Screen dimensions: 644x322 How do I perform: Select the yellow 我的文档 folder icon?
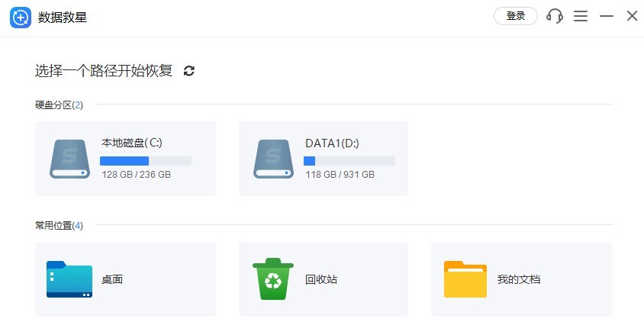click(465, 279)
